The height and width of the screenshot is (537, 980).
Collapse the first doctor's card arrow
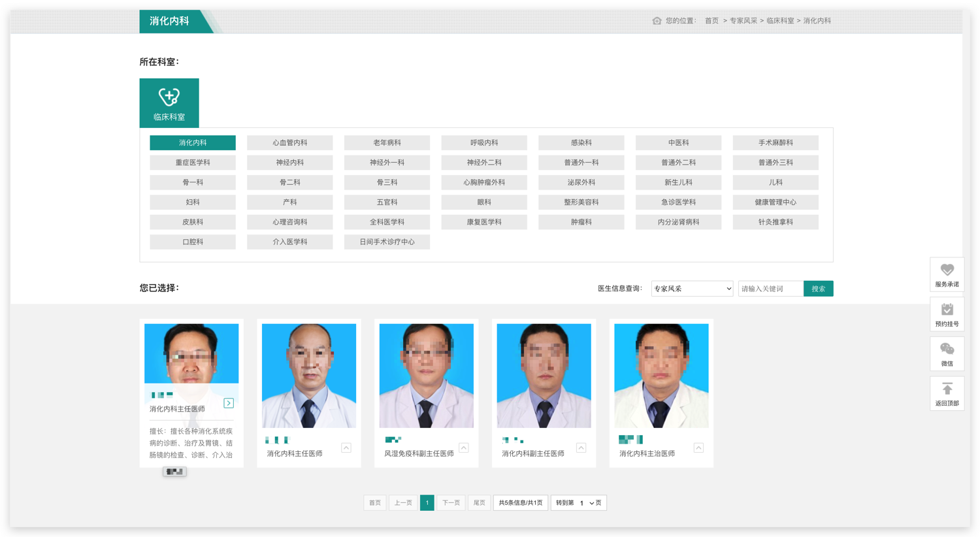[229, 403]
